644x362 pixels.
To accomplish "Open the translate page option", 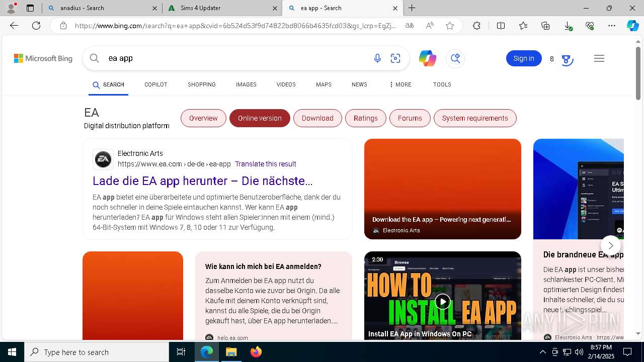I will coord(410,26).
